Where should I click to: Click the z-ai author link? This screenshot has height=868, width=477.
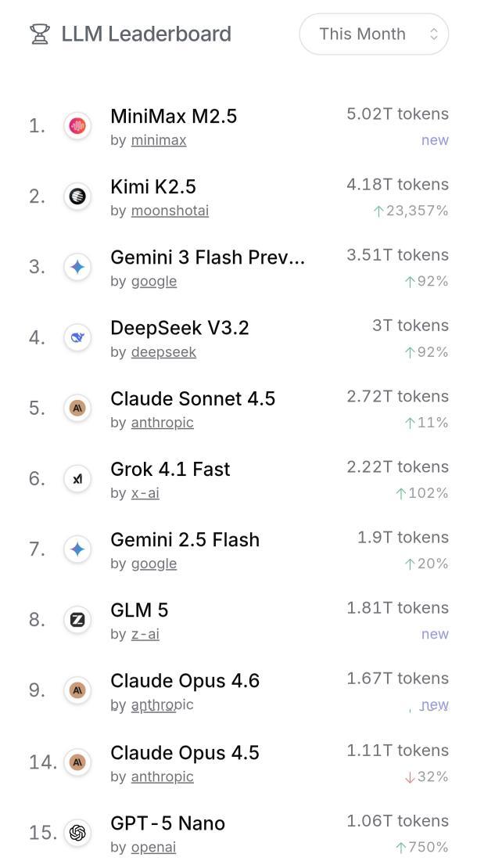[145, 634]
